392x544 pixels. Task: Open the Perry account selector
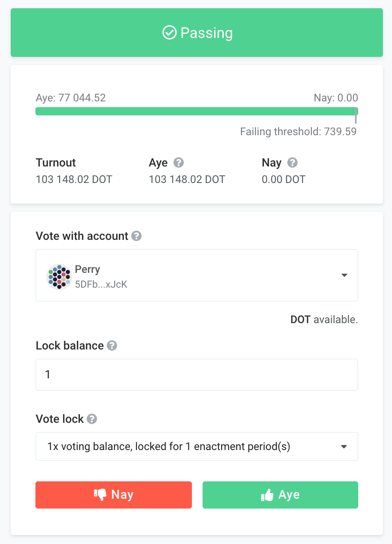197,275
